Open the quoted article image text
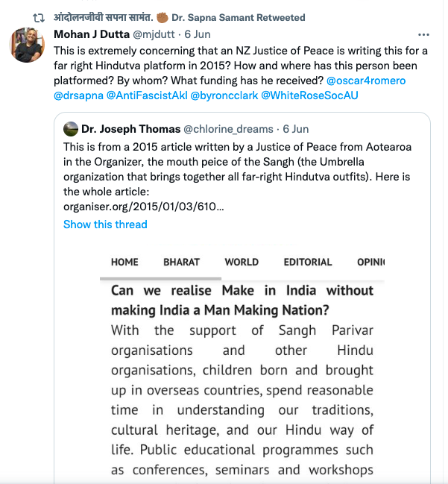The height and width of the screenshot is (484, 448). (x=242, y=380)
